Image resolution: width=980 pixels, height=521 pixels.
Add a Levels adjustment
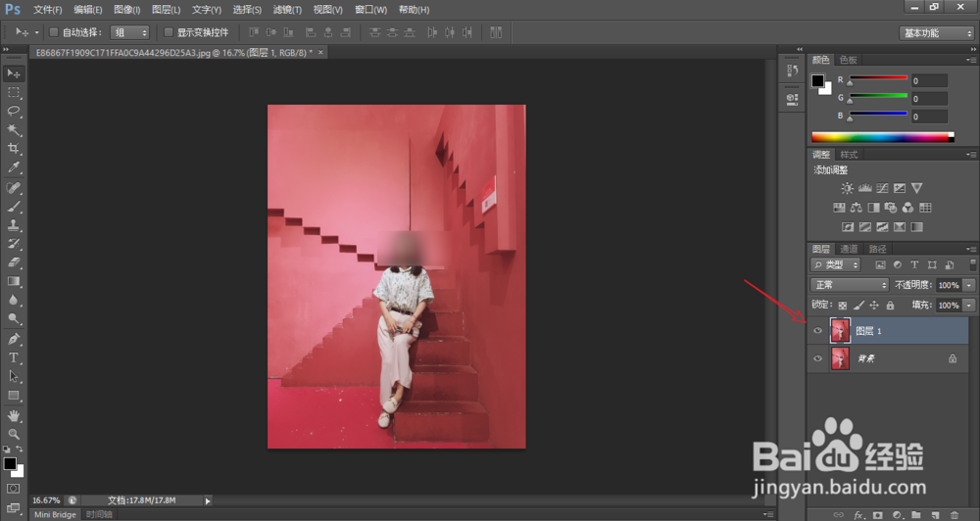click(865, 188)
